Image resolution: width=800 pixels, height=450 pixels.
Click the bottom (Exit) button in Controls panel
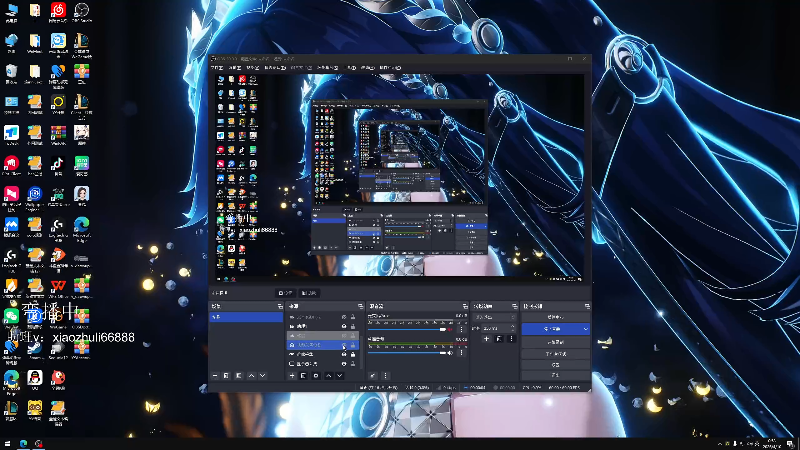pyautogui.click(x=556, y=375)
